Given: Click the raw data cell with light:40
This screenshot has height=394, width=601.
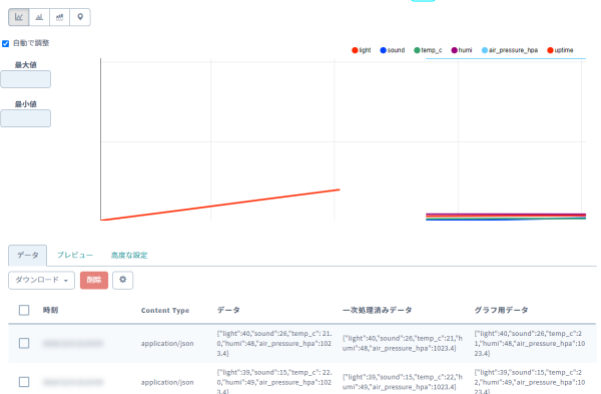Looking at the screenshot, I should pyautogui.click(x=274, y=343).
